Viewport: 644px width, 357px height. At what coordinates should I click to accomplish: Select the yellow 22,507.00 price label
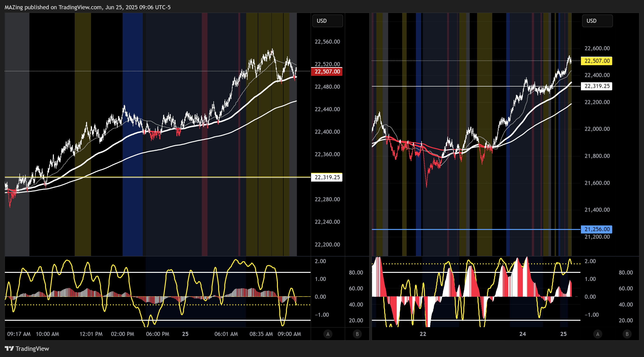click(x=597, y=61)
